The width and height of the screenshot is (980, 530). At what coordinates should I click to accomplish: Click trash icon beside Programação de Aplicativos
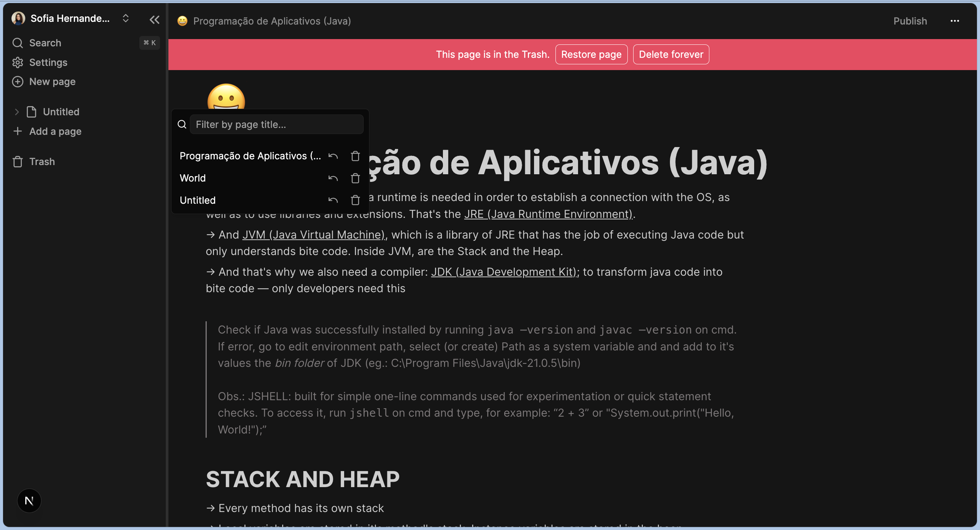(355, 156)
